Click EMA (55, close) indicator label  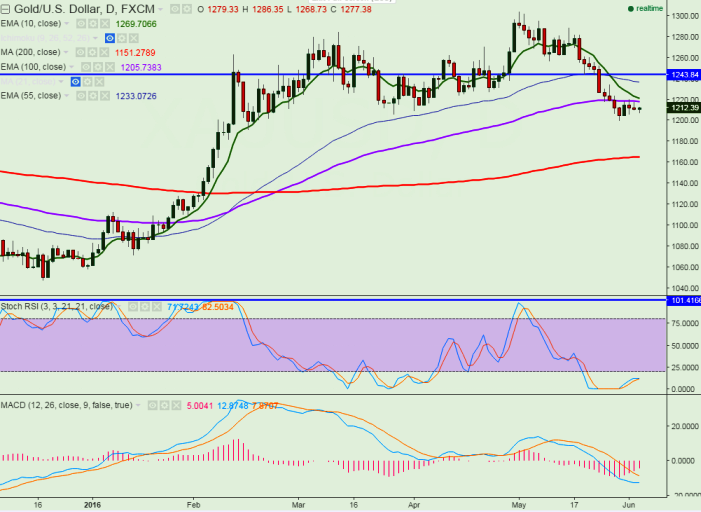[31, 96]
